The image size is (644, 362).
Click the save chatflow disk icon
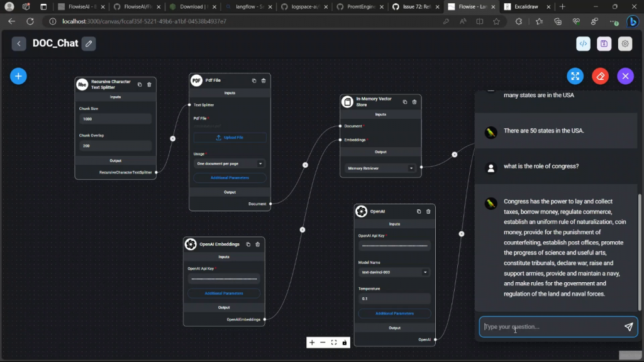point(604,44)
